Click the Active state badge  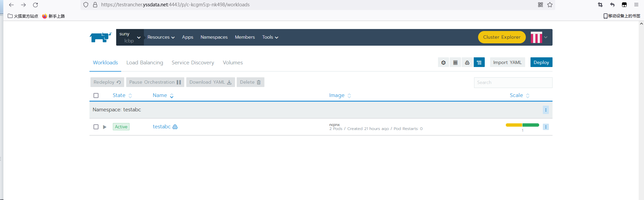pyautogui.click(x=121, y=127)
